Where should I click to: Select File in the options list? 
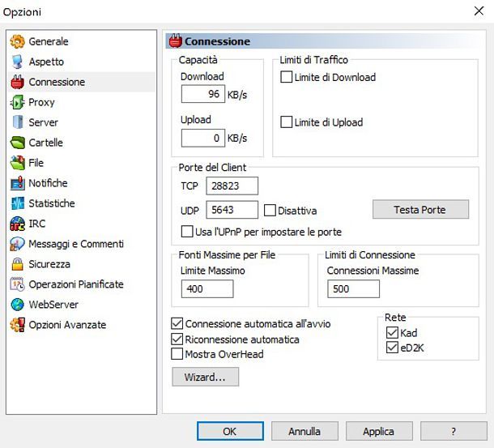[81, 163]
